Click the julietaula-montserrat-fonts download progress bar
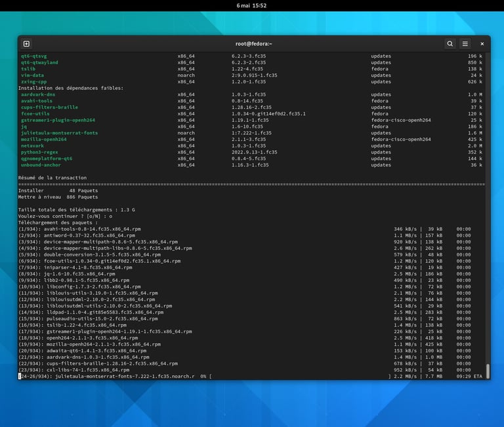The image size is (504, 427). pyautogui.click(x=300, y=376)
